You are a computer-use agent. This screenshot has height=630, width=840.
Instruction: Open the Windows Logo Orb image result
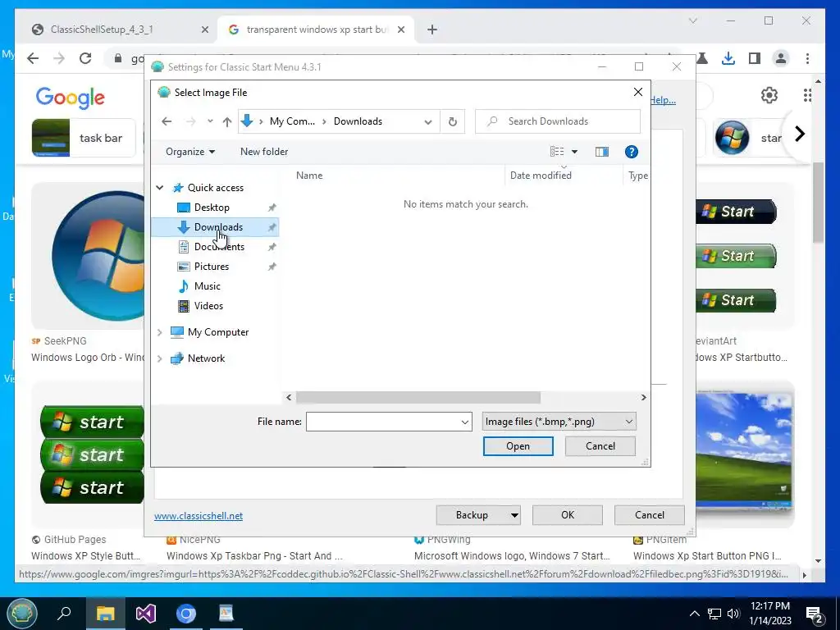89,256
